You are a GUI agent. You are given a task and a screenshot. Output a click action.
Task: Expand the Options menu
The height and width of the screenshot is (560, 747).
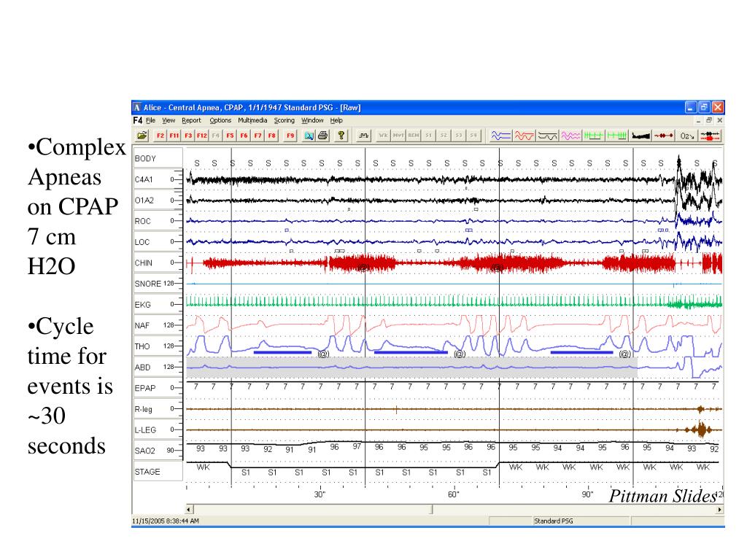coord(220,120)
